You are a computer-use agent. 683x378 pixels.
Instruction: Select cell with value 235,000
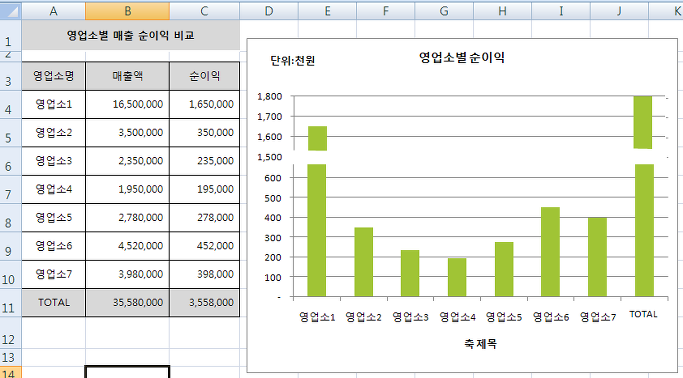[x=204, y=161]
